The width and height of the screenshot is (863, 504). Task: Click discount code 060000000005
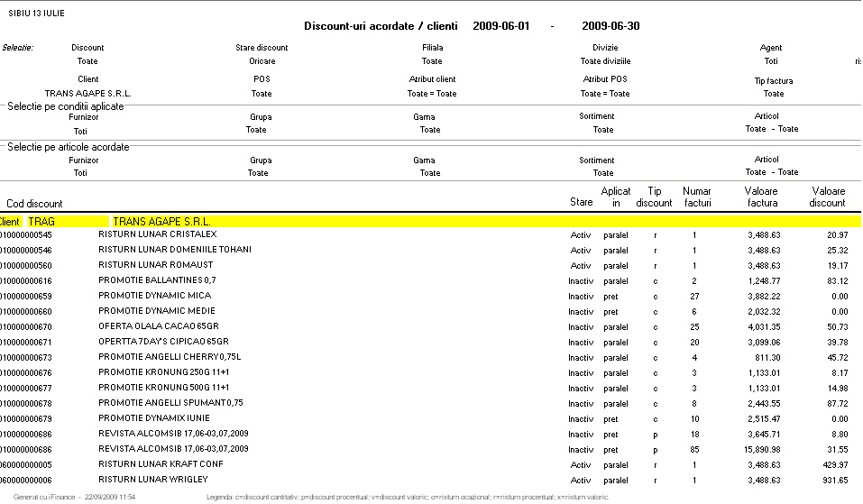point(26,465)
